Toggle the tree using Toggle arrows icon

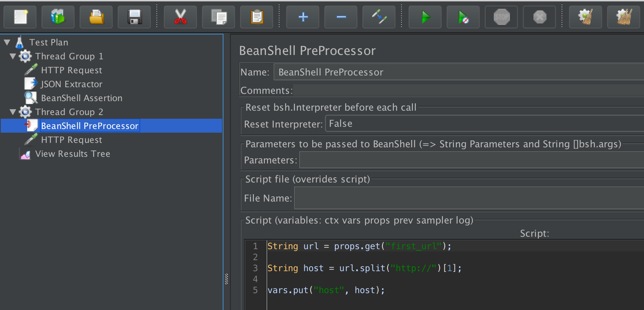[379, 17]
